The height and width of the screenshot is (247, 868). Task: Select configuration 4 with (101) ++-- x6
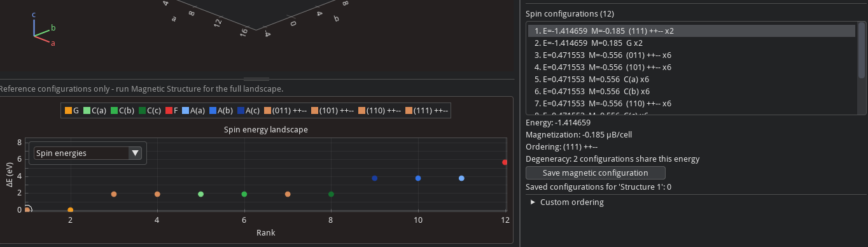[x=691, y=67]
